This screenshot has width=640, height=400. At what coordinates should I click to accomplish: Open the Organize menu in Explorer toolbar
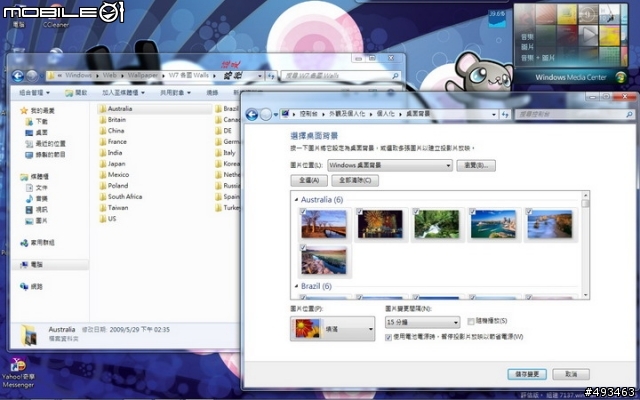coord(34,93)
